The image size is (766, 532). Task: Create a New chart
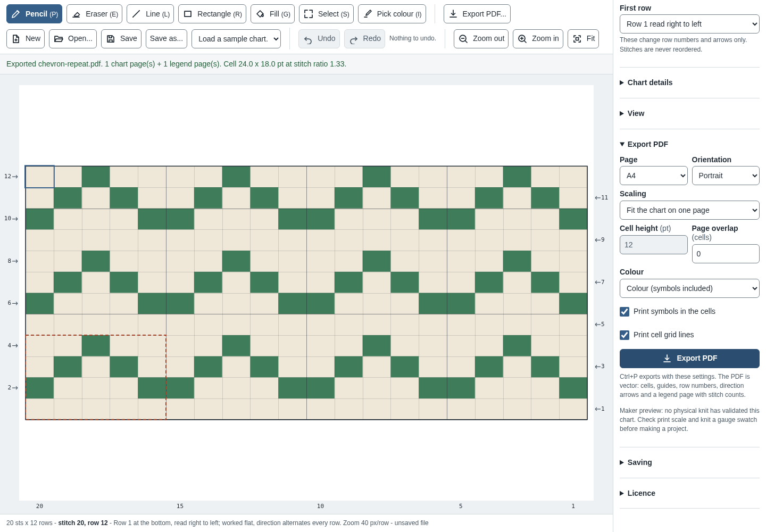click(x=26, y=39)
